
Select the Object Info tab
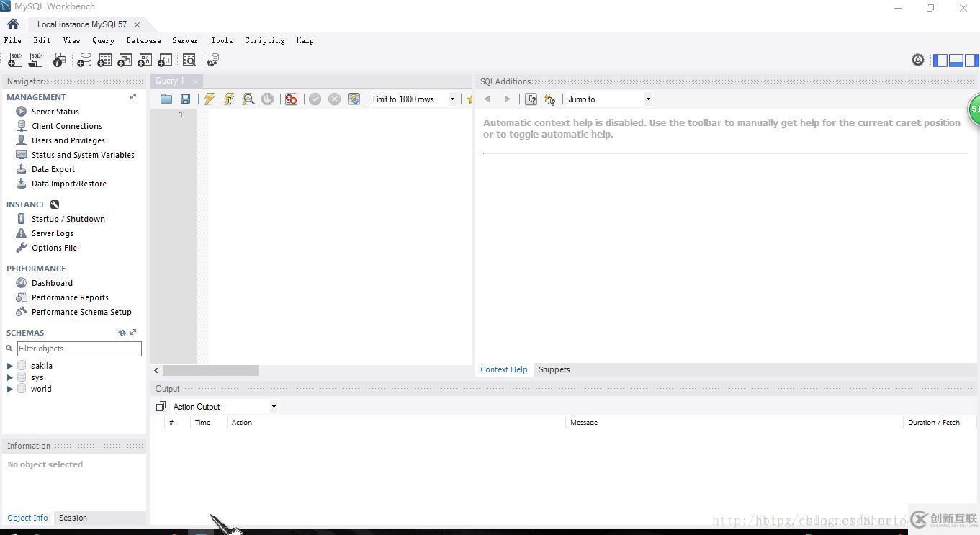click(27, 518)
